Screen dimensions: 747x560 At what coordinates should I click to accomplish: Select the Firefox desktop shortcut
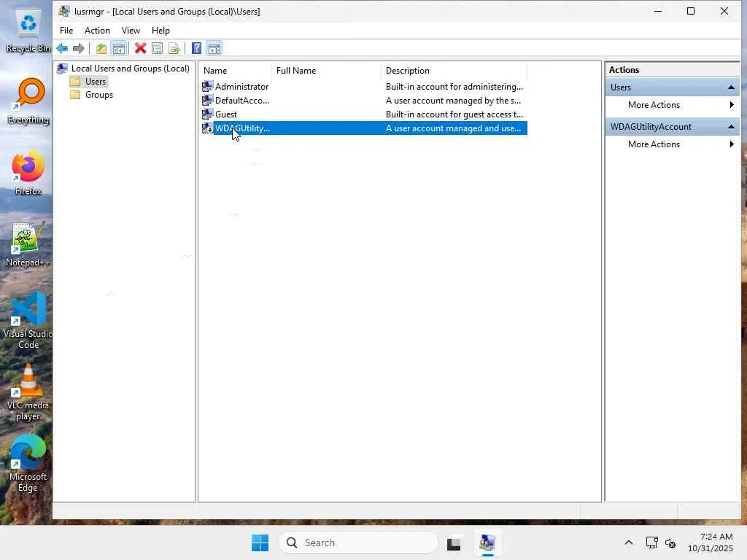[28, 172]
